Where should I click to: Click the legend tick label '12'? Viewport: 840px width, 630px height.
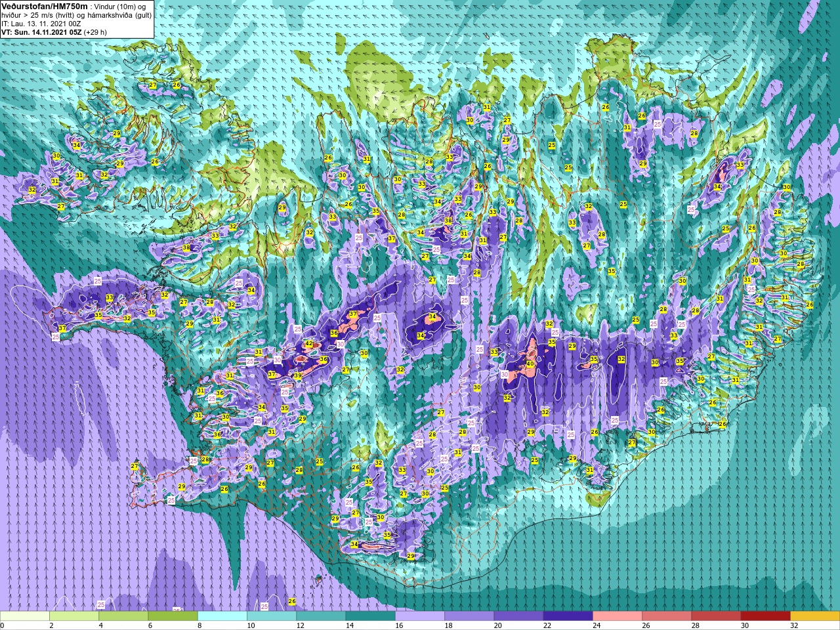pos(300,625)
